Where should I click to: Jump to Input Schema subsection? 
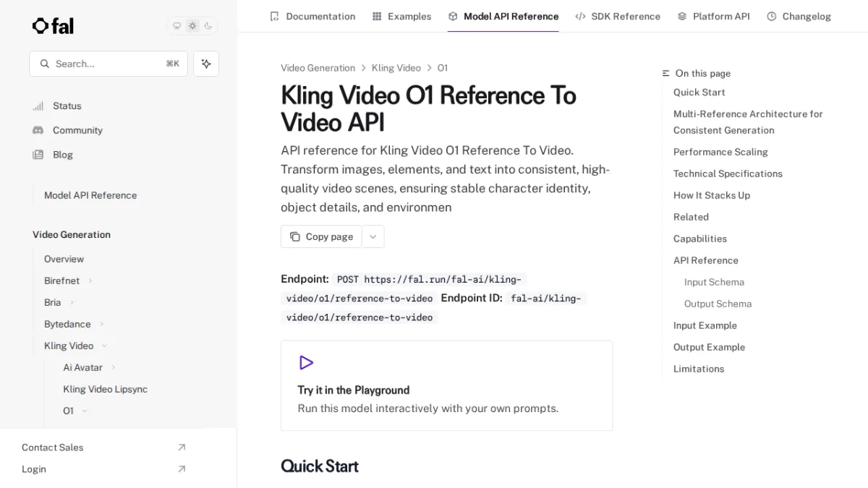coord(714,282)
